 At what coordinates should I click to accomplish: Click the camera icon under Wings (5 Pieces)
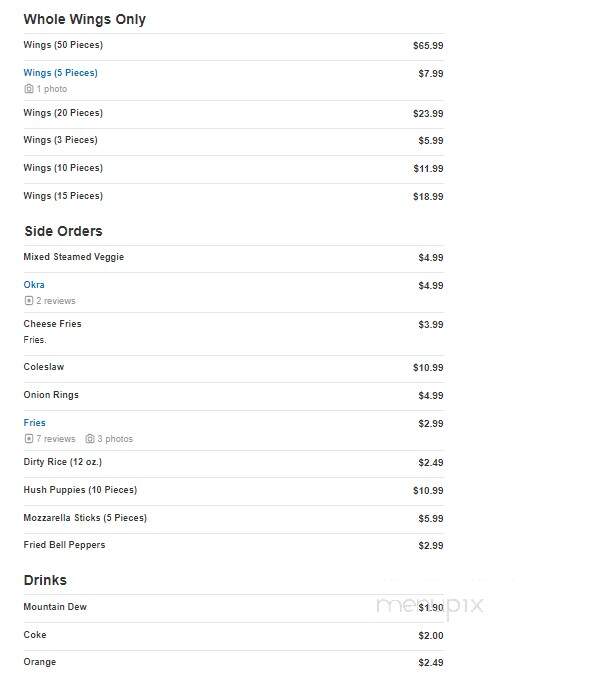click(x=29, y=89)
